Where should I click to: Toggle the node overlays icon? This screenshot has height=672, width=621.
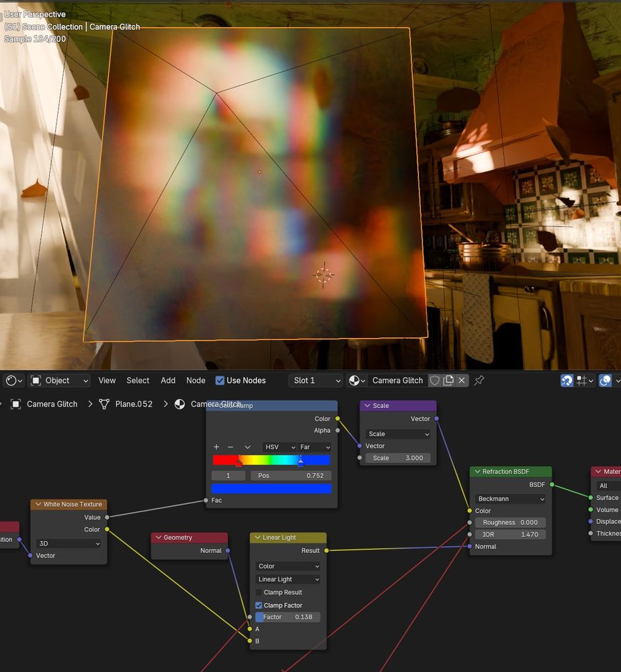pos(605,380)
